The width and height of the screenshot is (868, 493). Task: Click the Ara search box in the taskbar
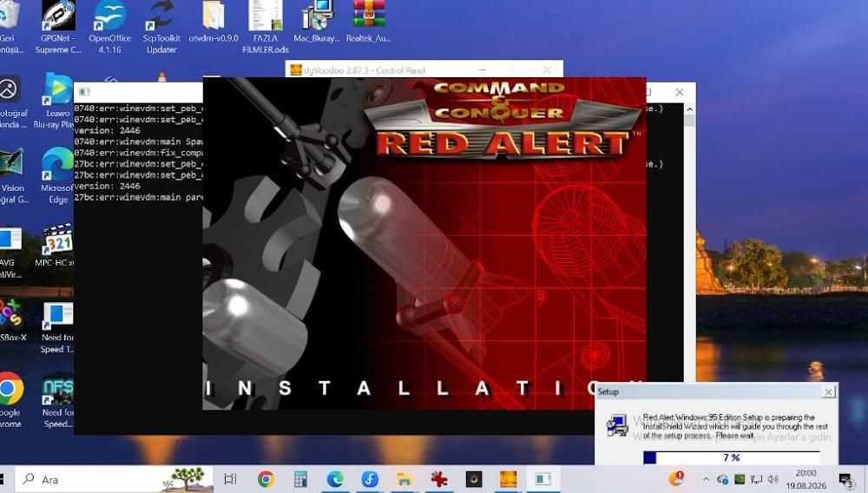point(114,479)
